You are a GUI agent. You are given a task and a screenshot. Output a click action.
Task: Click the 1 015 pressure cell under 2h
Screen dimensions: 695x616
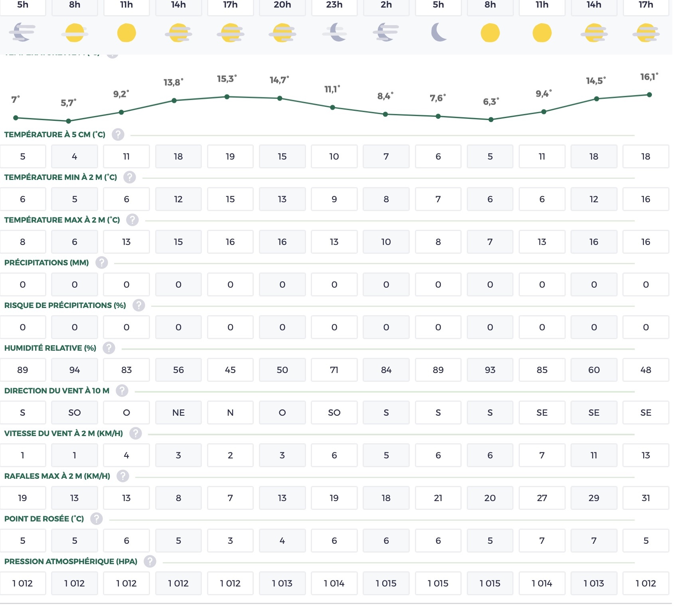pyautogui.click(x=386, y=583)
